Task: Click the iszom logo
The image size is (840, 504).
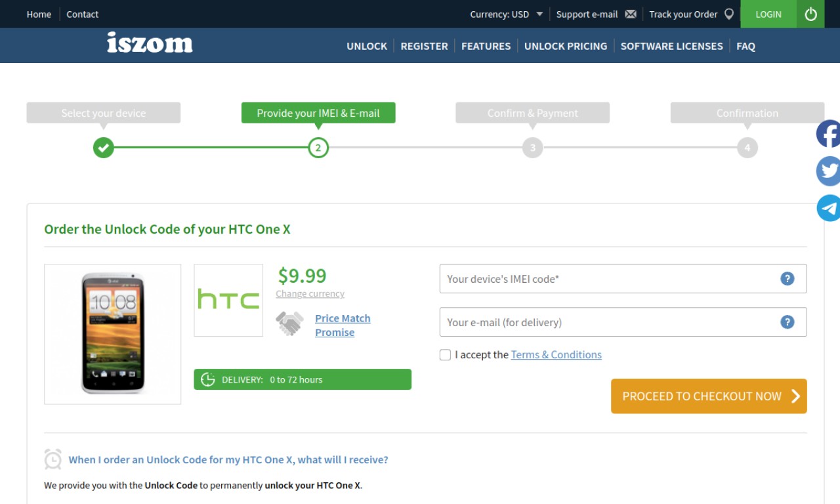Action: tap(150, 43)
